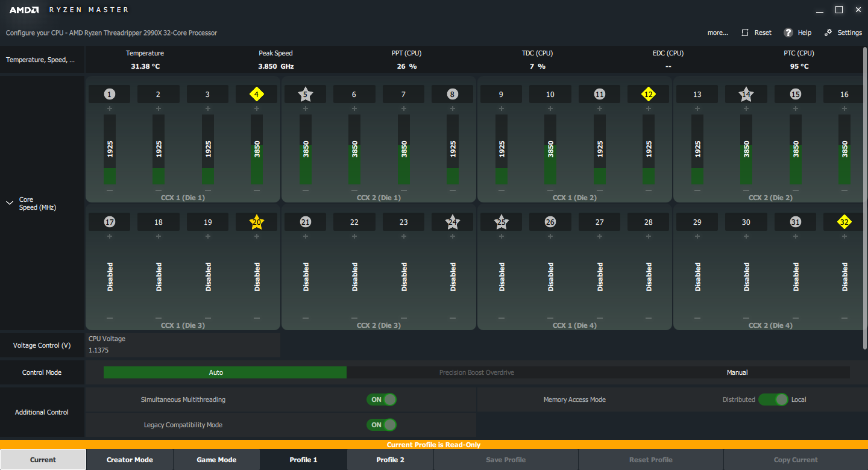Switch Memory Access Mode Distributed/Local toggle
The image size is (868, 470).
(773, 399)
